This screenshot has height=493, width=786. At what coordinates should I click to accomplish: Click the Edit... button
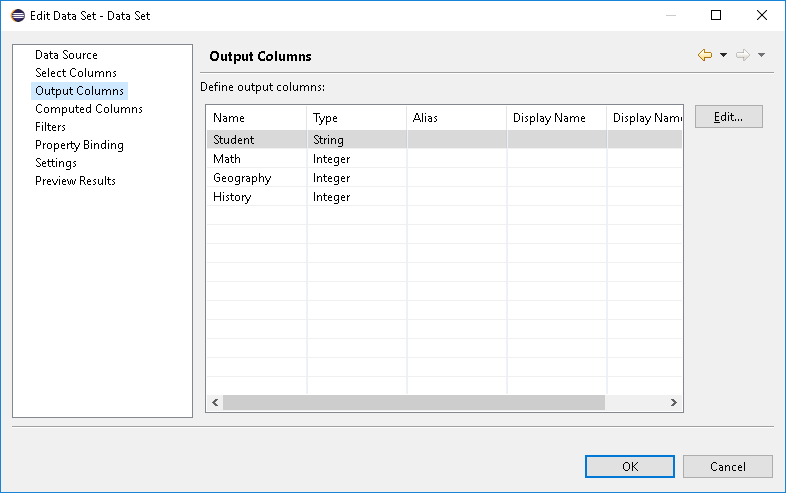pos(728,117)
